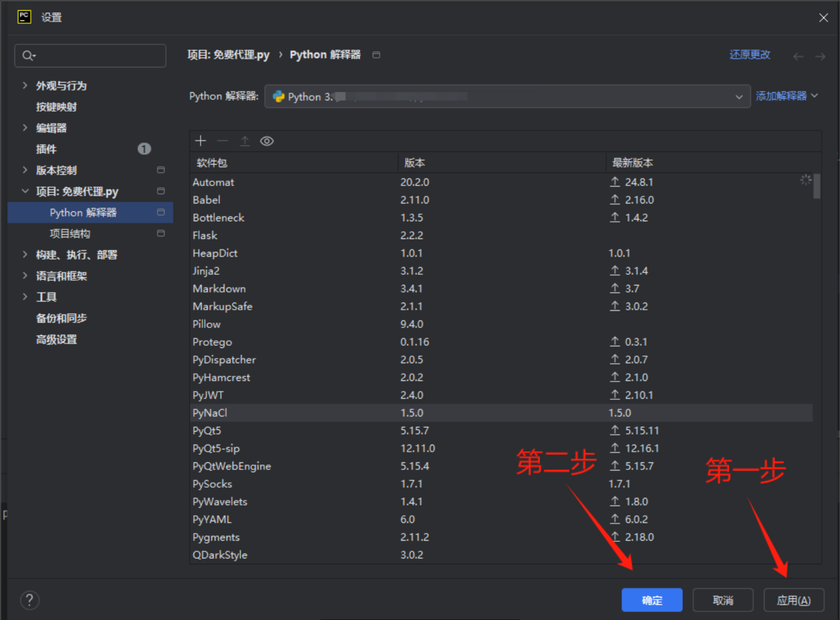Viewport: 840px width, 620px height.
Task: Select the Pillow package row
Action: [x=502, y=324]
